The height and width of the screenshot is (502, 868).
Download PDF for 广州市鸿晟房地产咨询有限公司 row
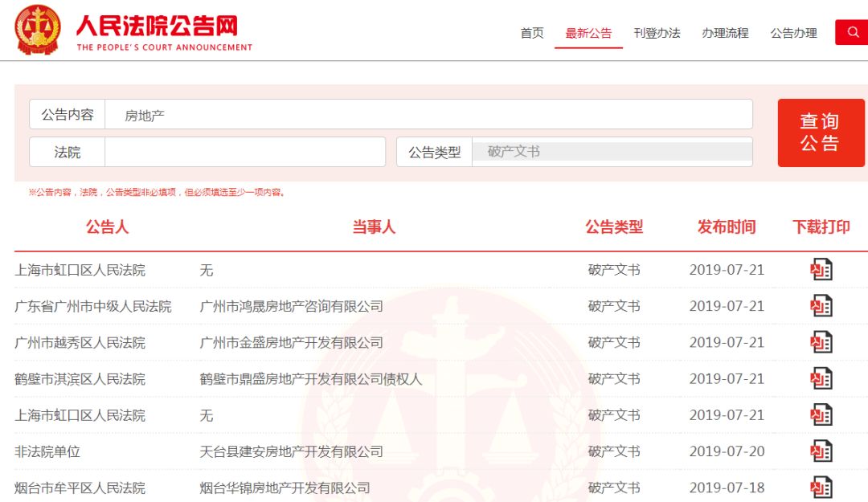point(821,306)
